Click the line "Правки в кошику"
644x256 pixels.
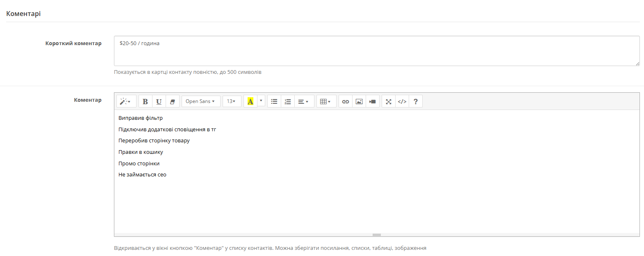pyautogui.click(x=141, y=152)
